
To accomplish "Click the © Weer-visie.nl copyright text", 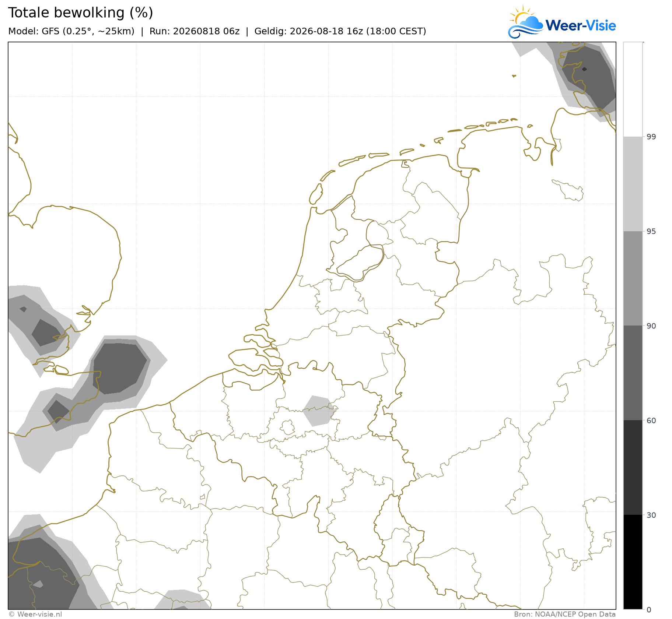I will point(35,614).
